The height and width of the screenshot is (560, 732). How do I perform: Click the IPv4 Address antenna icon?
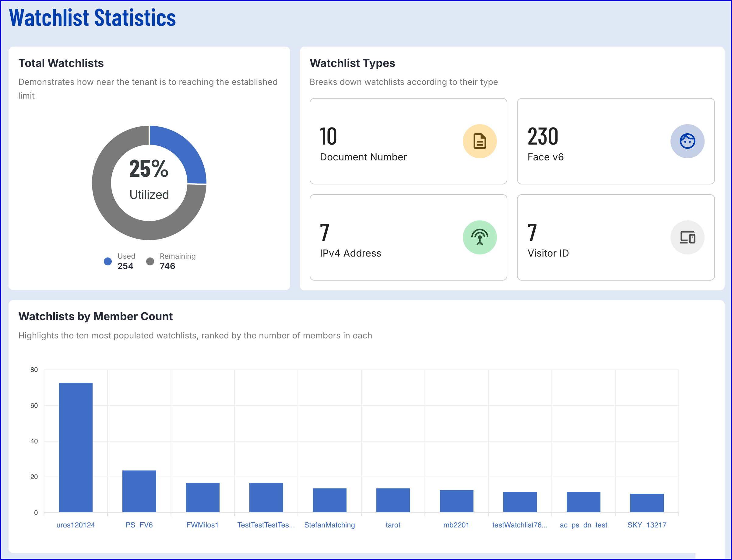click(479, 237)
